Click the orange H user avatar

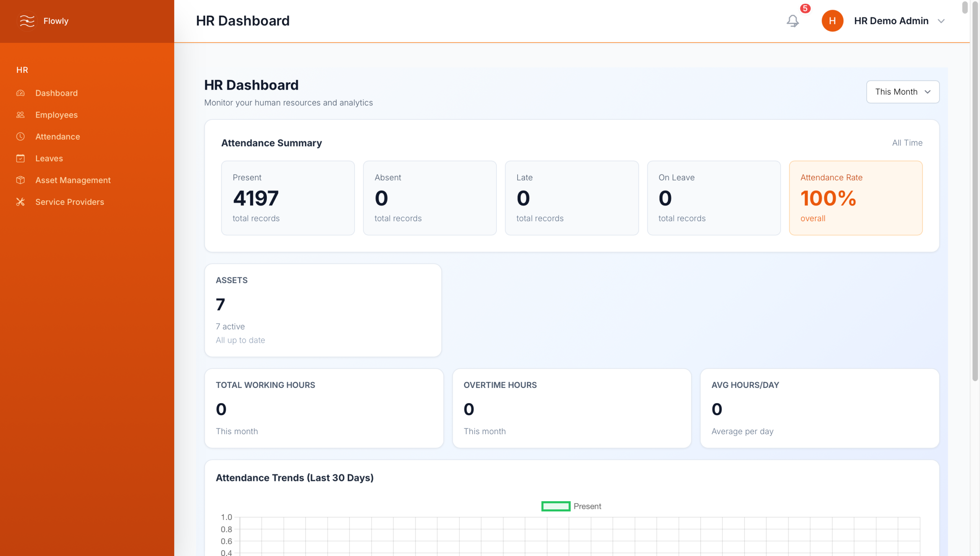(x=832, y=21)
